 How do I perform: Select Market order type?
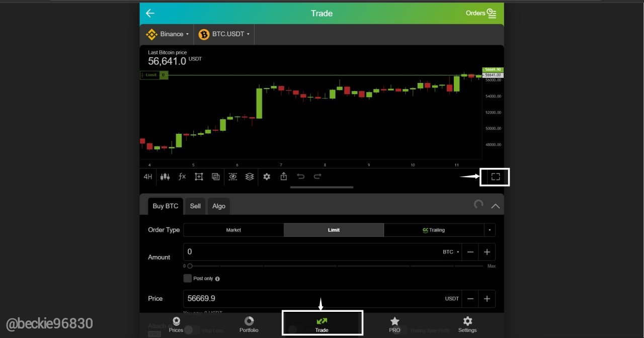pyautogui.click(x=233, y=230)
